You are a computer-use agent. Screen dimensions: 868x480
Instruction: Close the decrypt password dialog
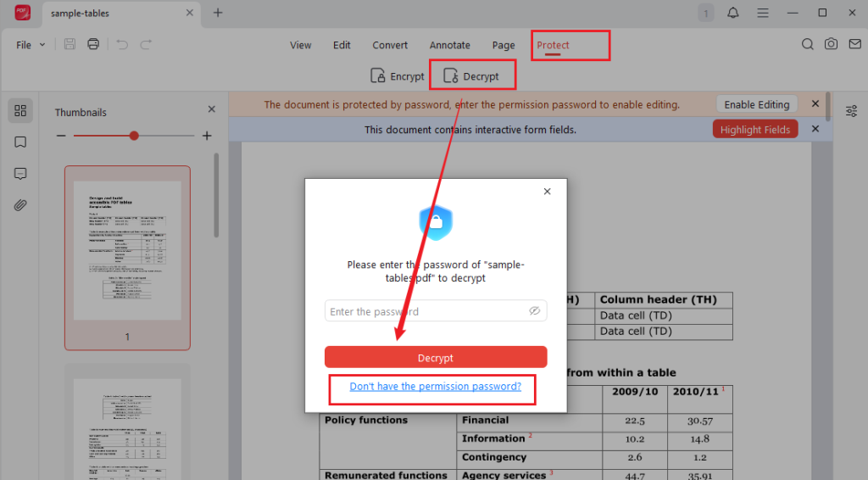(x=547, y=191)
